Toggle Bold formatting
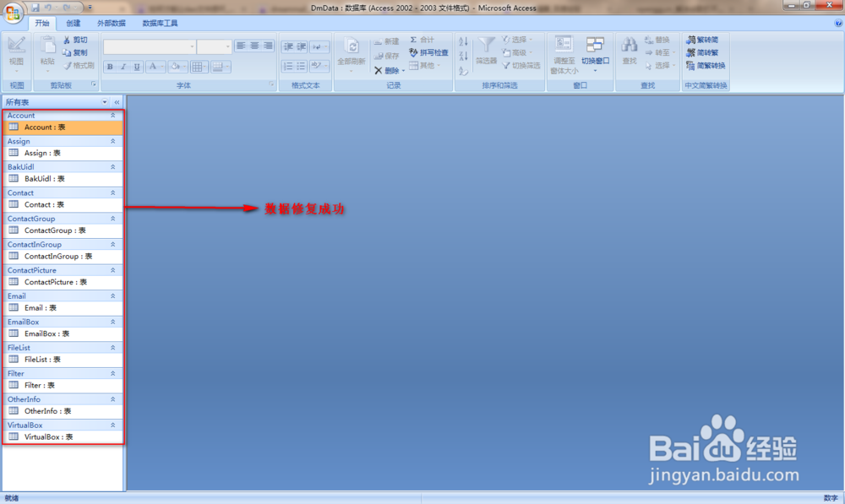Viewport: 845px width, 504px height. [110, 67]
